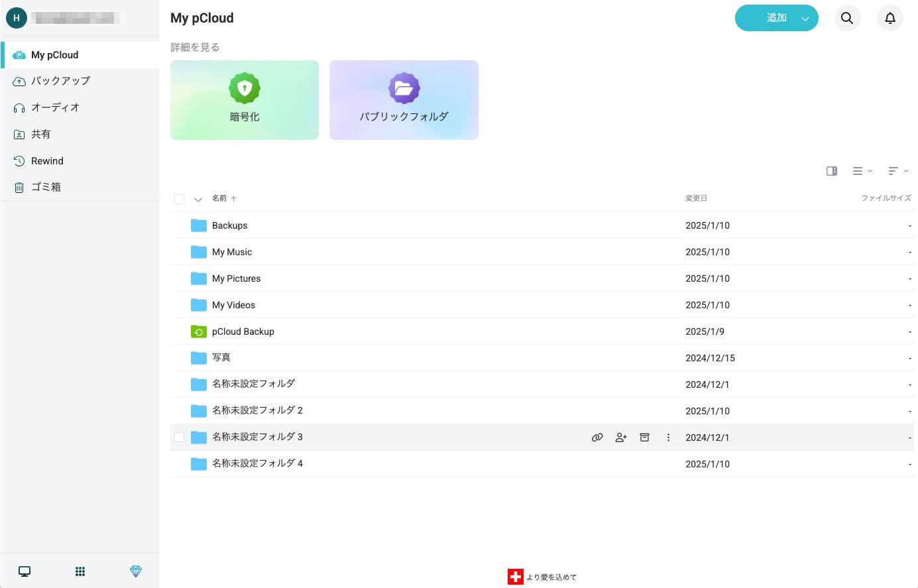
Task: Click the green shield 暗号化 icon
Action: coord(245,88)
